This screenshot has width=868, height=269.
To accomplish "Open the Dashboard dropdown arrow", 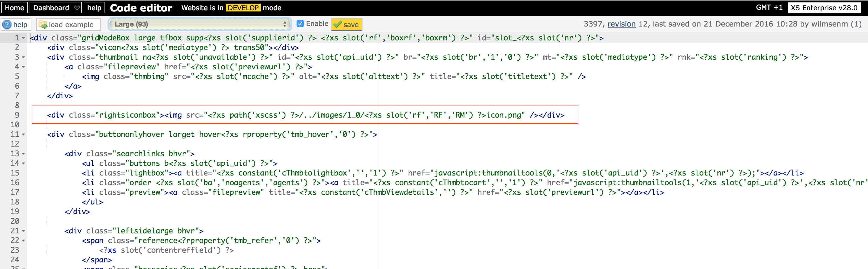I will click(x=77, y=8).
